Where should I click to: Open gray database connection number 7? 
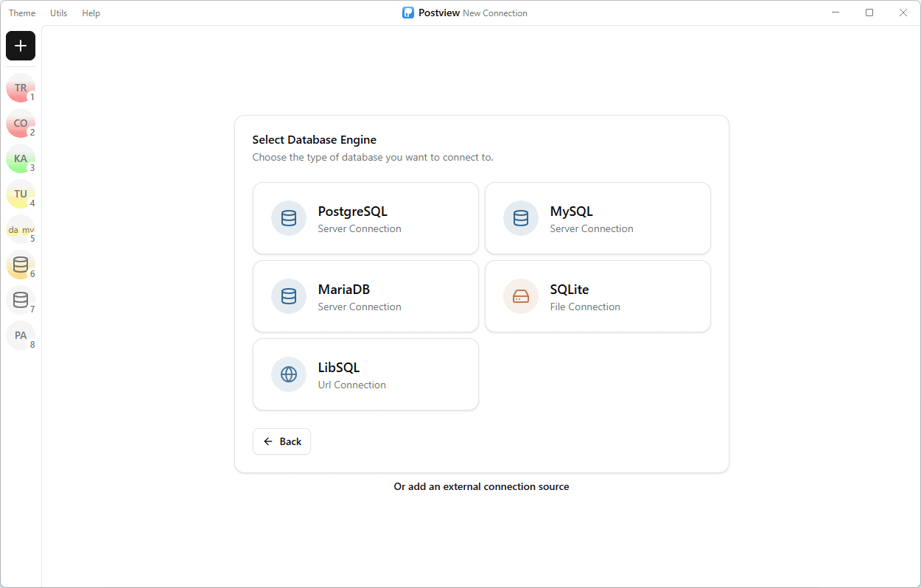tap(21, 300)
